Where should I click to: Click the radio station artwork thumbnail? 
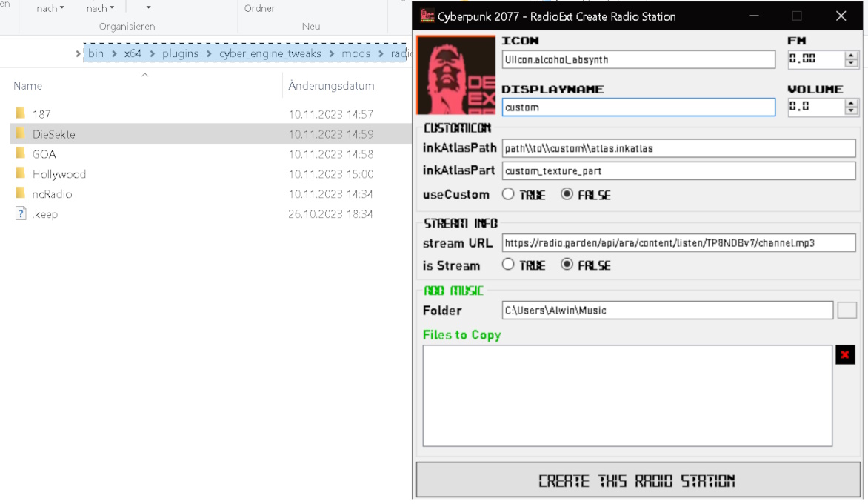[x=456, y=76]
